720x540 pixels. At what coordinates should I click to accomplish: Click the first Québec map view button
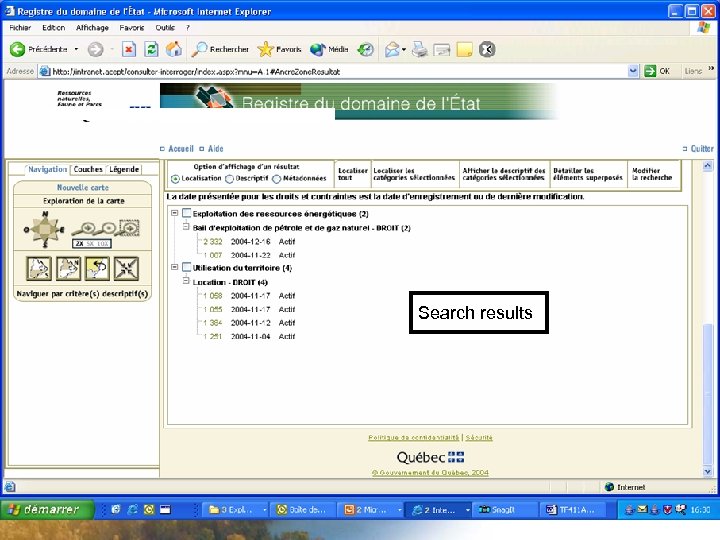click(39, 269)
